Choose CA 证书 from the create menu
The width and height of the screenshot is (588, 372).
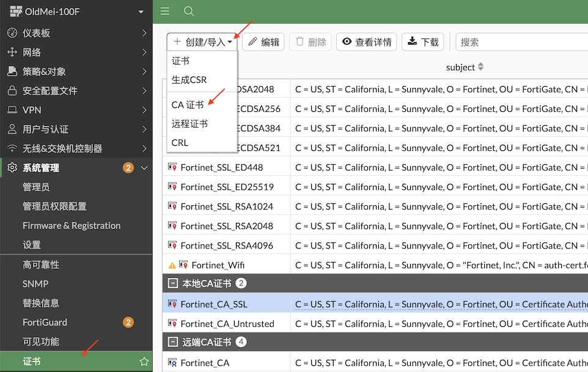point(202,105)
